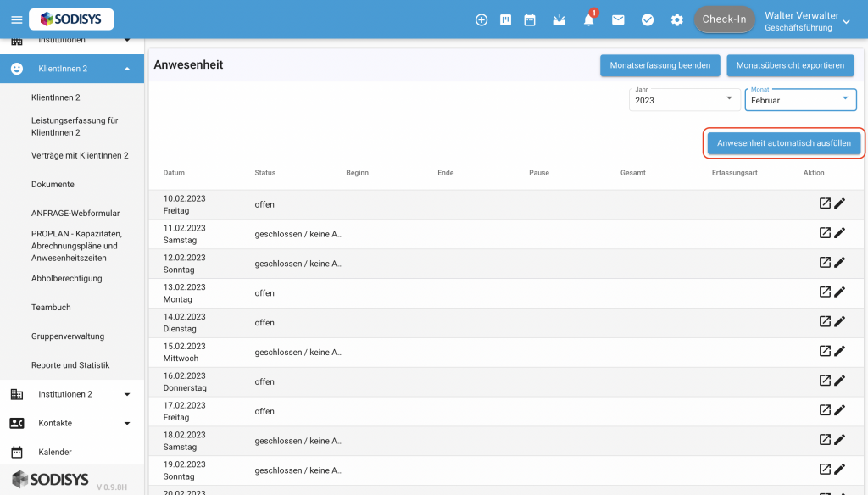
Task: Edit pencil icon for 12.02.2023 row
Action: [840, 263]
